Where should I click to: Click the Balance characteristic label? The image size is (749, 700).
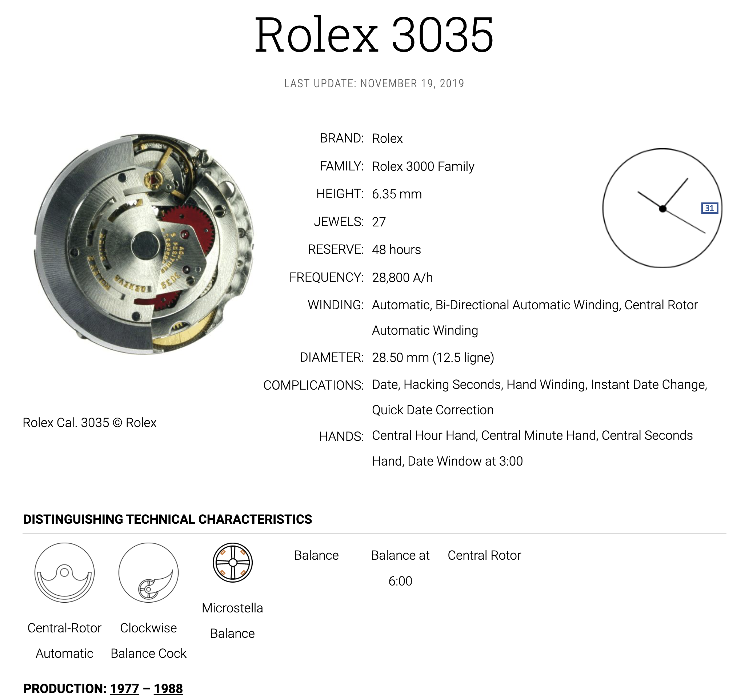[316, 555]
